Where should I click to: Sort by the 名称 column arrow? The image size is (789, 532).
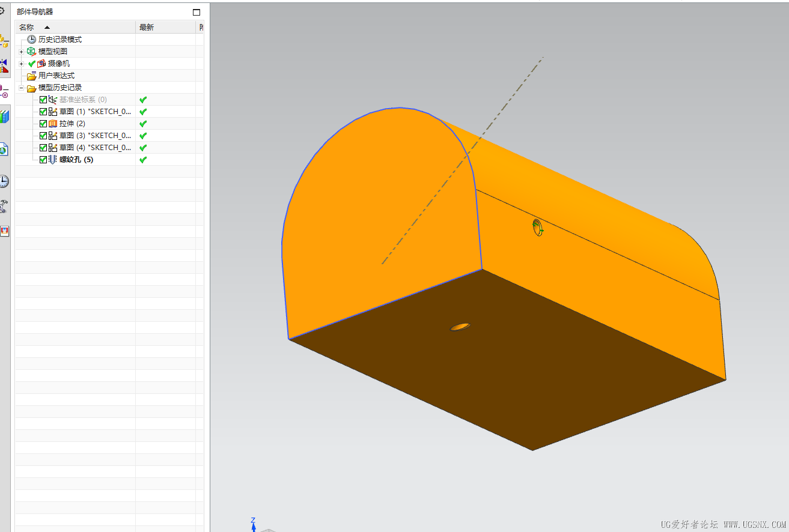click(x=47, y=27)
